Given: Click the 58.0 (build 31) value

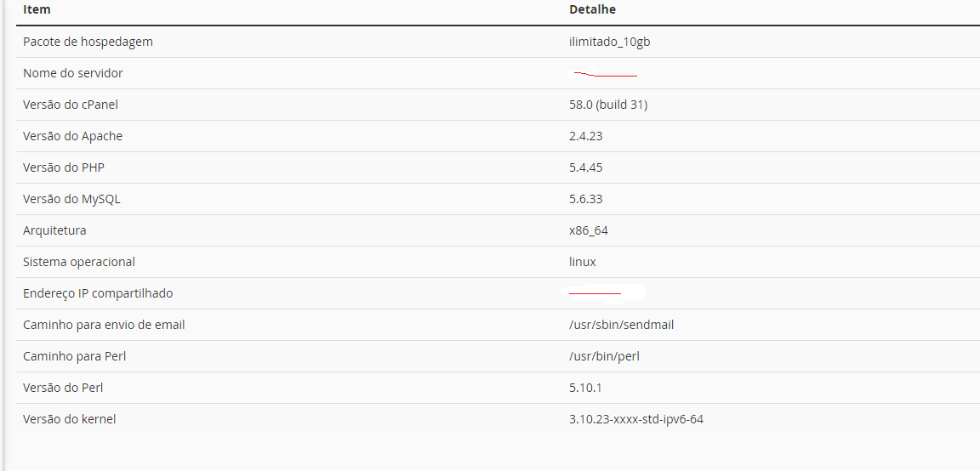Looking at the screenshot, I should [x=609, y=105].
